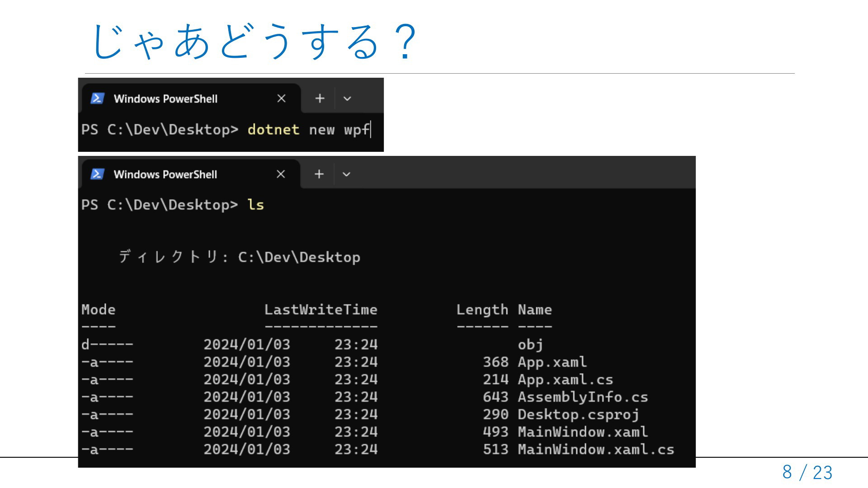
Task: Add a new tab in the upper terminal
Action: click(320, 99)
